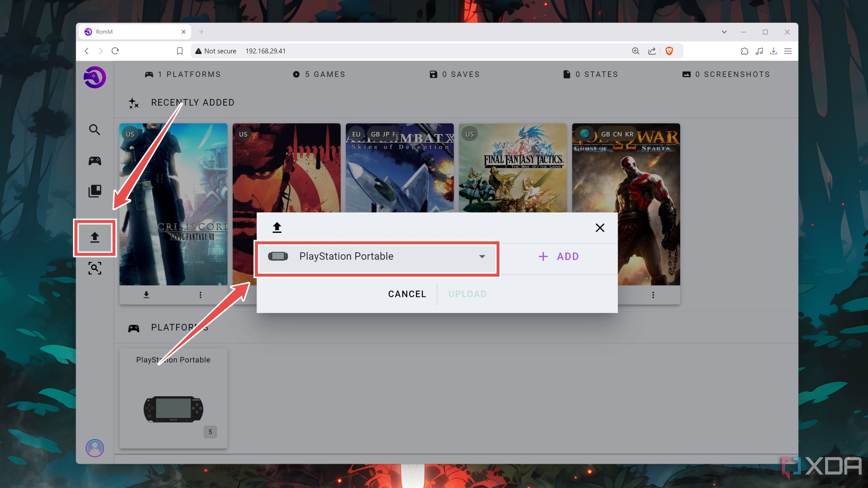Viewport: 868px width, 488px height.
Task: Click the Not secure warning
Action: pyautogui.click(x=216, y=51)
